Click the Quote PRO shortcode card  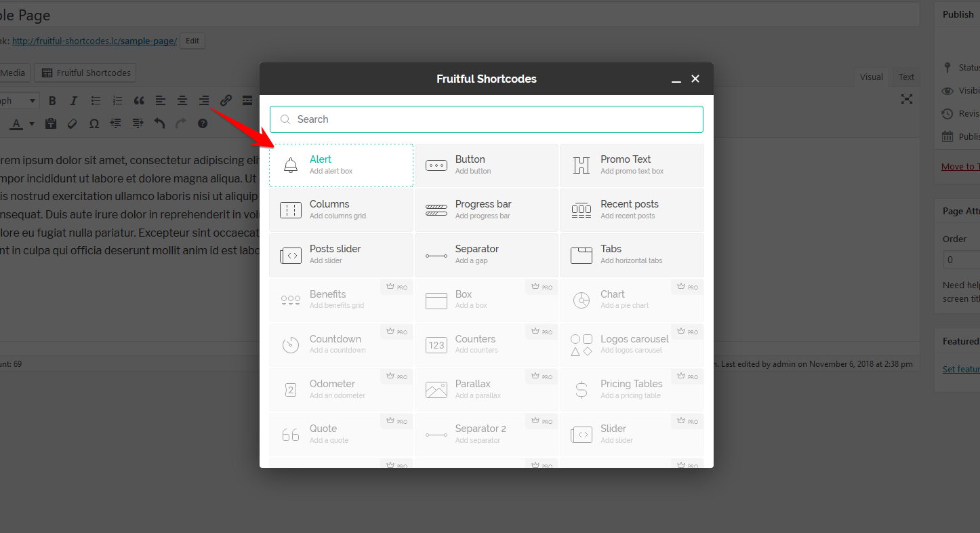tap(341, 435)
